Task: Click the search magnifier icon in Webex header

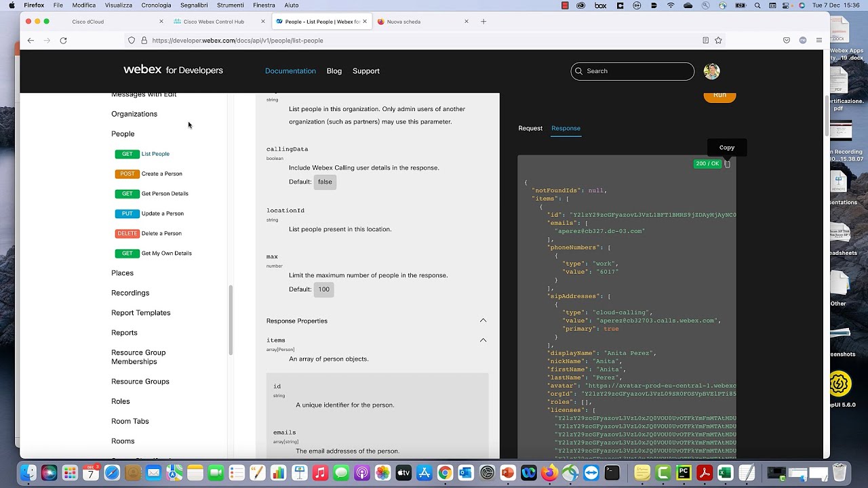Action: click(578, 71)
